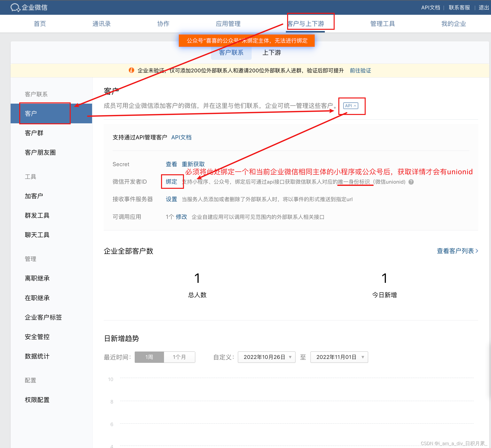Select the 1个月 time range

[x=180, y=357]
